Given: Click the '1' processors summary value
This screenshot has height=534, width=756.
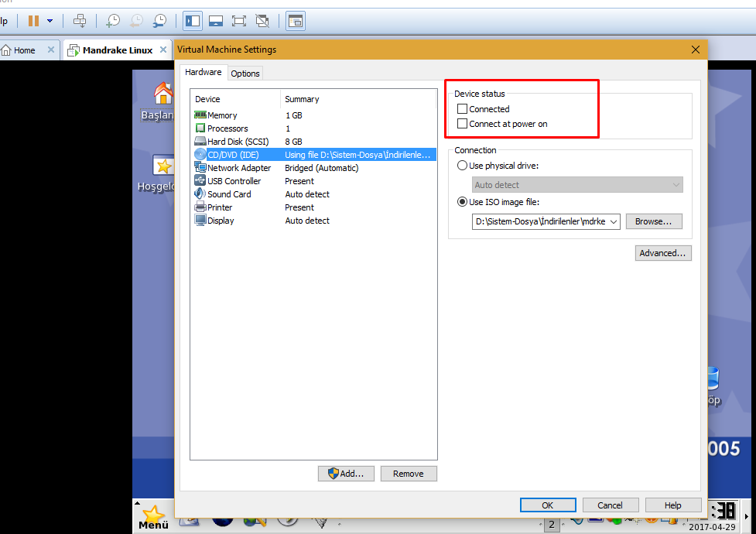Looking at the screenshot, I should tap(288, 128).
